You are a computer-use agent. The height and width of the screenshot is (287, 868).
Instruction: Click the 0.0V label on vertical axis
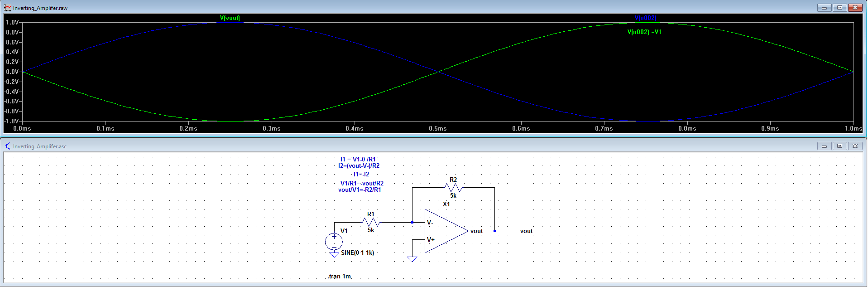point(12,72)
